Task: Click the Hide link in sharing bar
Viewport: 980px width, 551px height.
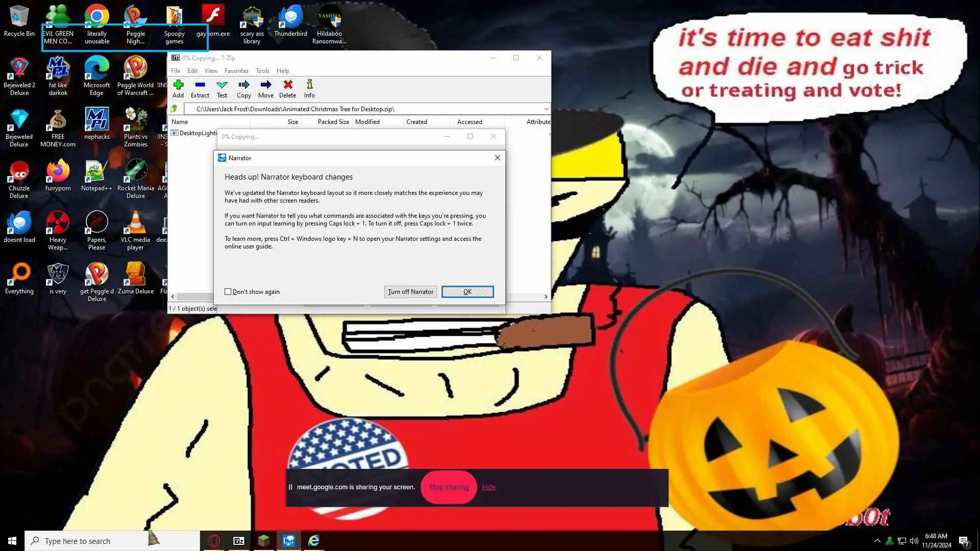Action: 488,487
